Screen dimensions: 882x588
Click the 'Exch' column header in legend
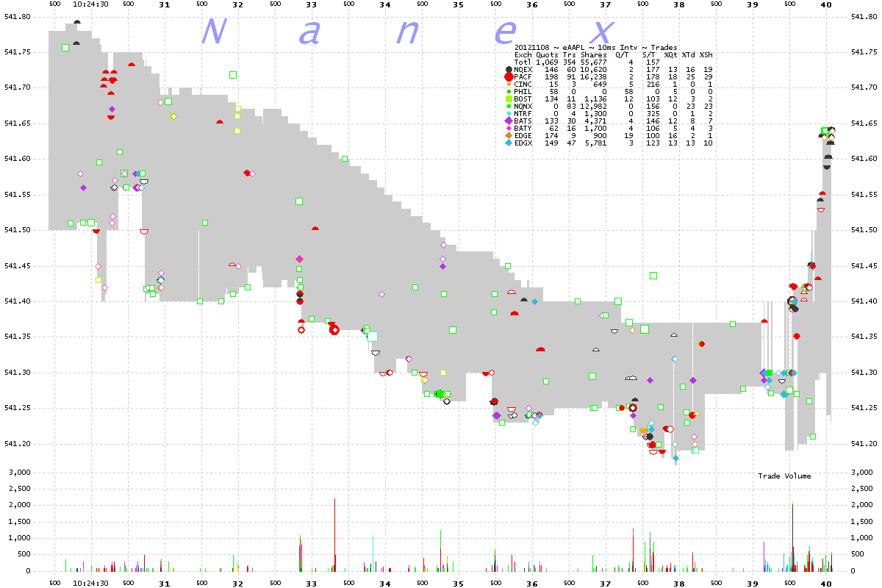[523, 55]
